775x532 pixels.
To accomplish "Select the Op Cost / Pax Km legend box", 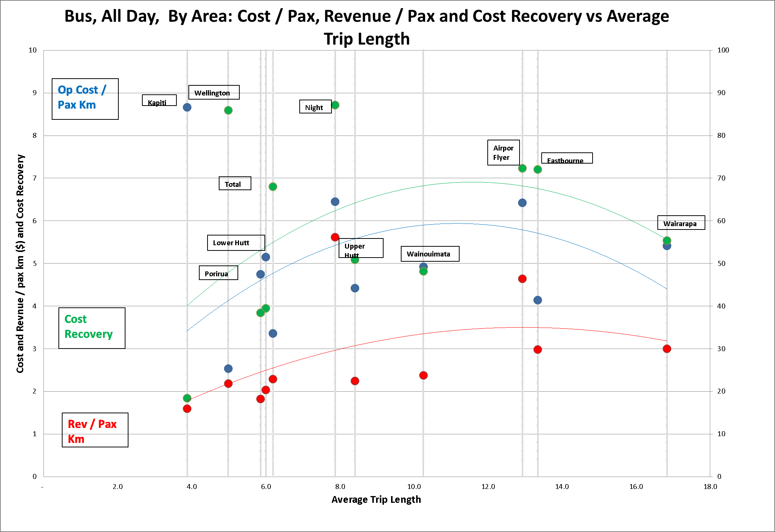I will pyautogui.click(x=85, y=99).
